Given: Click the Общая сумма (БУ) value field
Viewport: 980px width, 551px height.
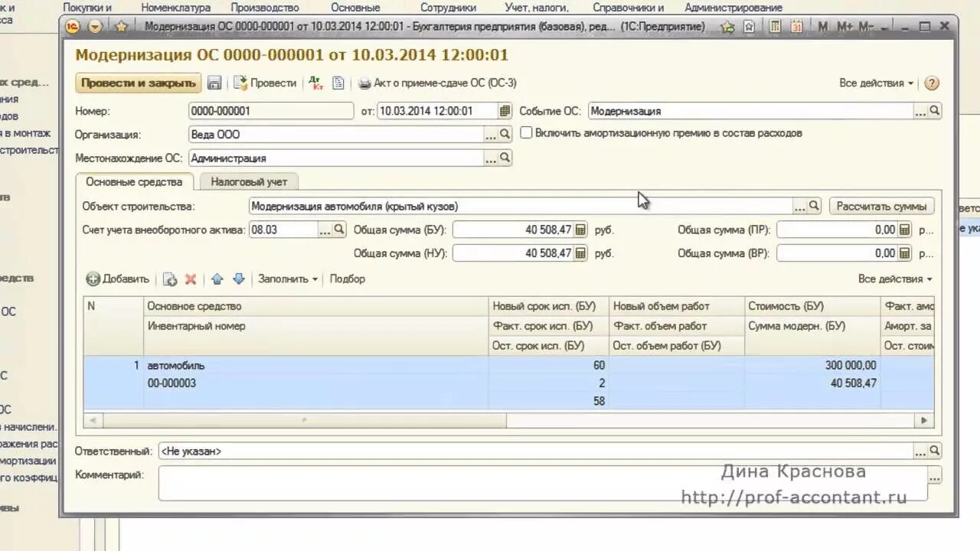Looking at the screenshot, I should click(512, 230).
